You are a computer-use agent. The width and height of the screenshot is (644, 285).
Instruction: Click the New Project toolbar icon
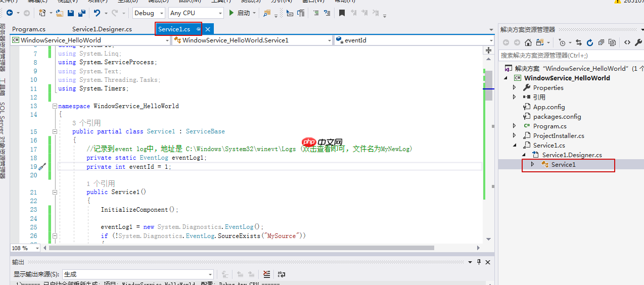(42, 13)
